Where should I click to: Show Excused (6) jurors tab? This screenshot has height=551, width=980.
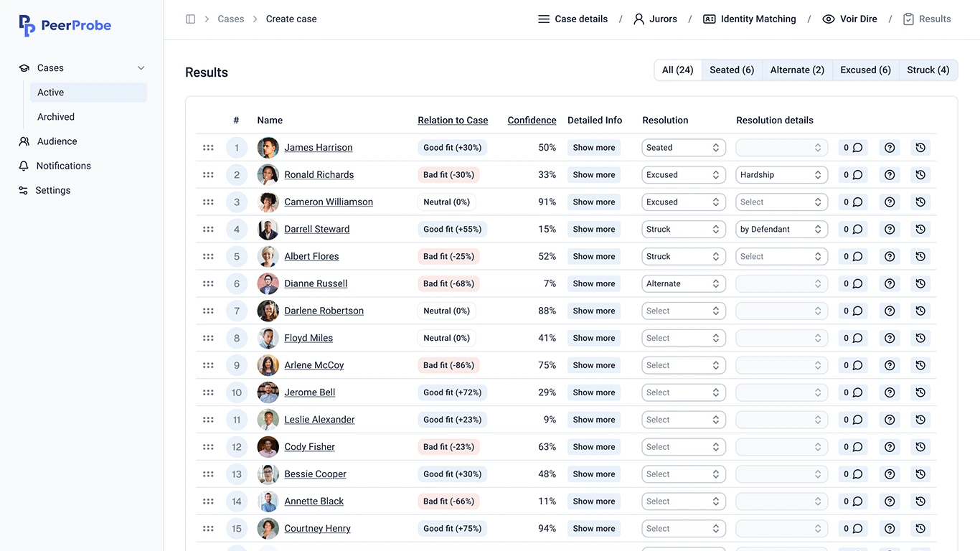tap(865, 70)
